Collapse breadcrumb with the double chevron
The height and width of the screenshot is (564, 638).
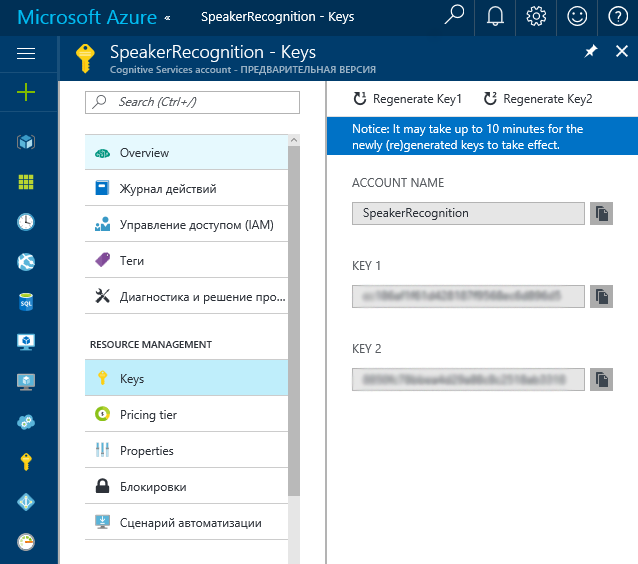pos(167,18)
